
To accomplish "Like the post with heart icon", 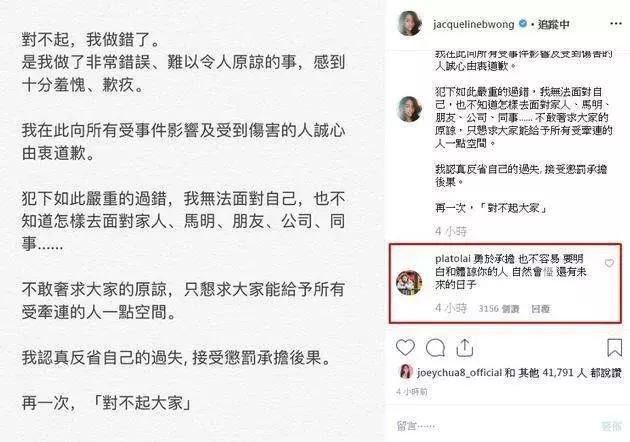I will point(405,348).
